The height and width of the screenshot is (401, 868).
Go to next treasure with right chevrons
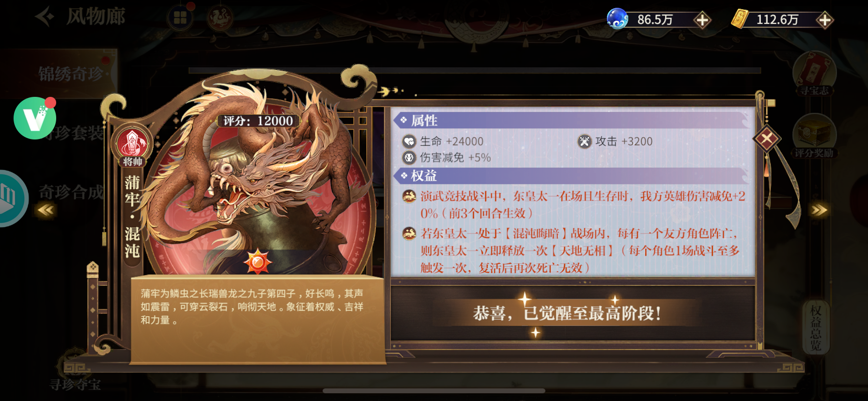819,210
